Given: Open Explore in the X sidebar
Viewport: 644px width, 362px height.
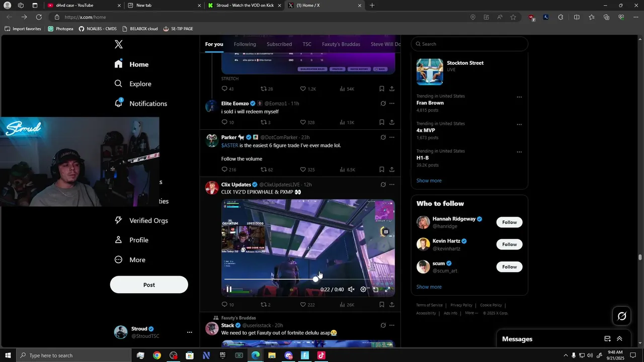Looking at the screenshot, I should 133,84.
